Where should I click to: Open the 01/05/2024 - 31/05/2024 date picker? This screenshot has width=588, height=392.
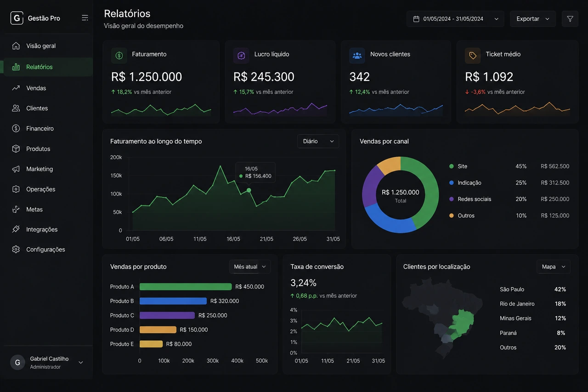(x=455, y=19)
